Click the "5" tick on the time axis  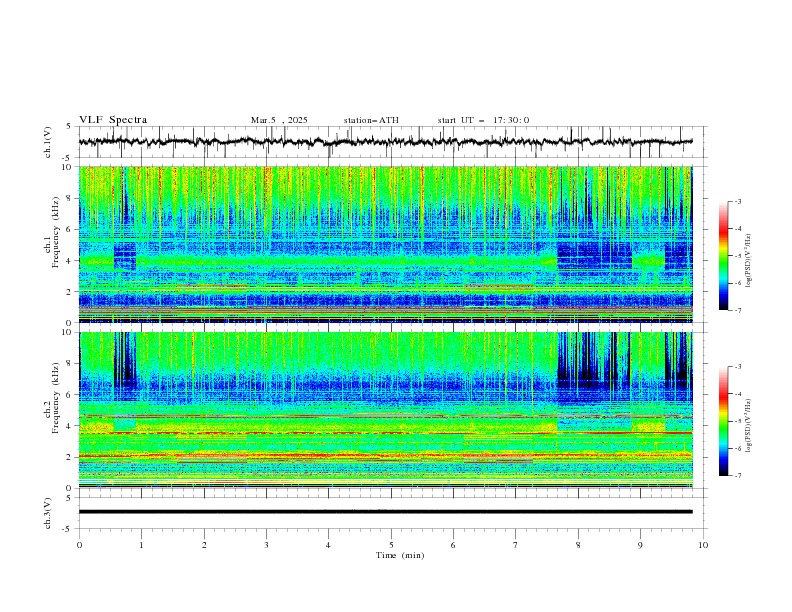[x=391, y=545]
